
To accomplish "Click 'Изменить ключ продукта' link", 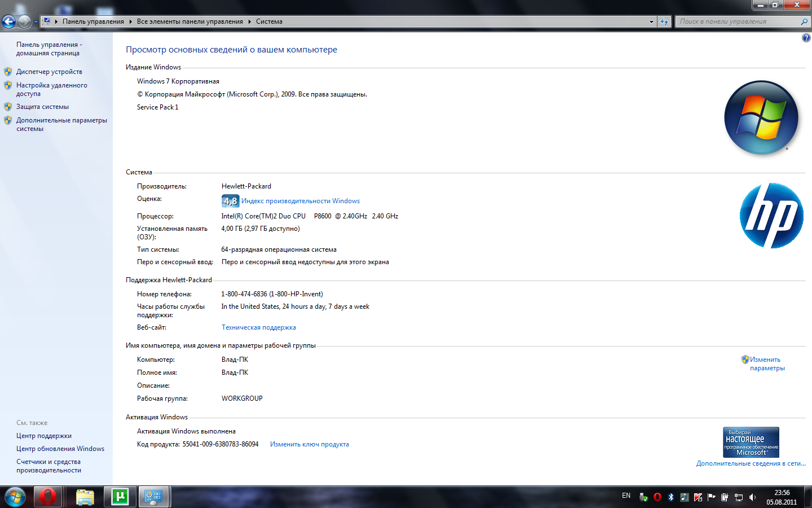I will pyautogui.click(x=310, y=444).
